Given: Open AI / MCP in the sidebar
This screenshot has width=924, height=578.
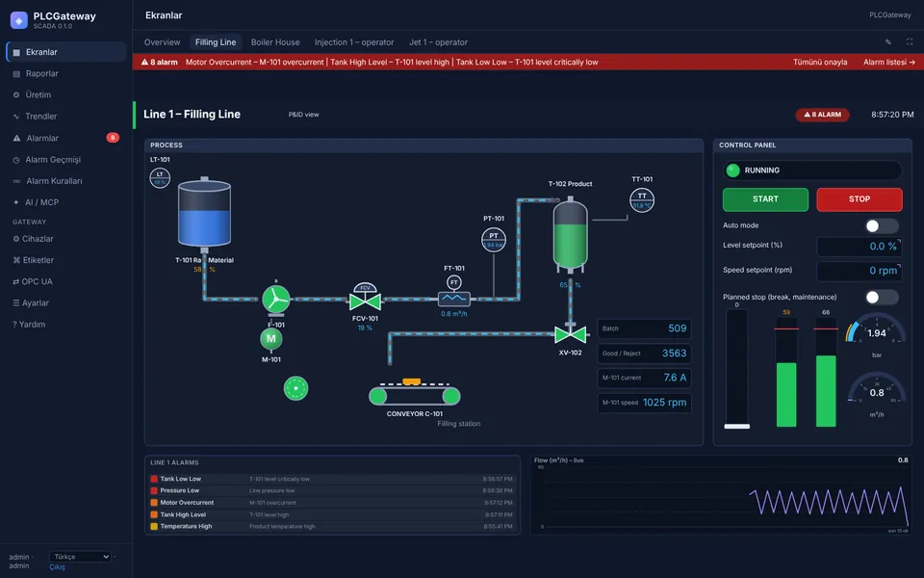Looking at the screenshot, I should 66,202.
